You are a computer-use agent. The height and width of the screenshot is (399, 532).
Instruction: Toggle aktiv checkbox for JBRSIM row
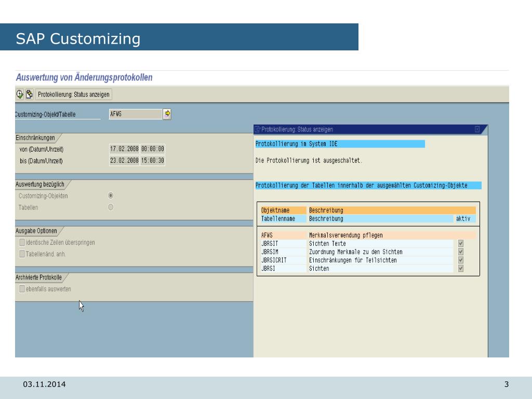461,252
